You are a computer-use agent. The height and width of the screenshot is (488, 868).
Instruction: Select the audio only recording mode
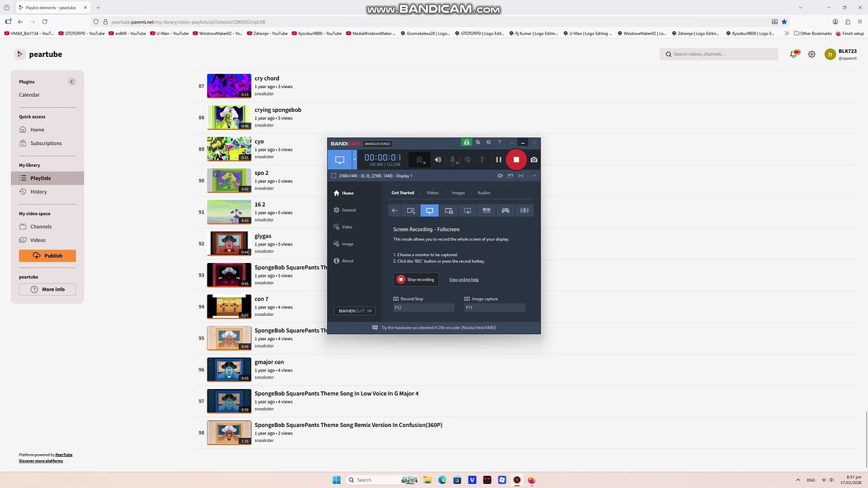pyautogui.click(x=524, y=211)
